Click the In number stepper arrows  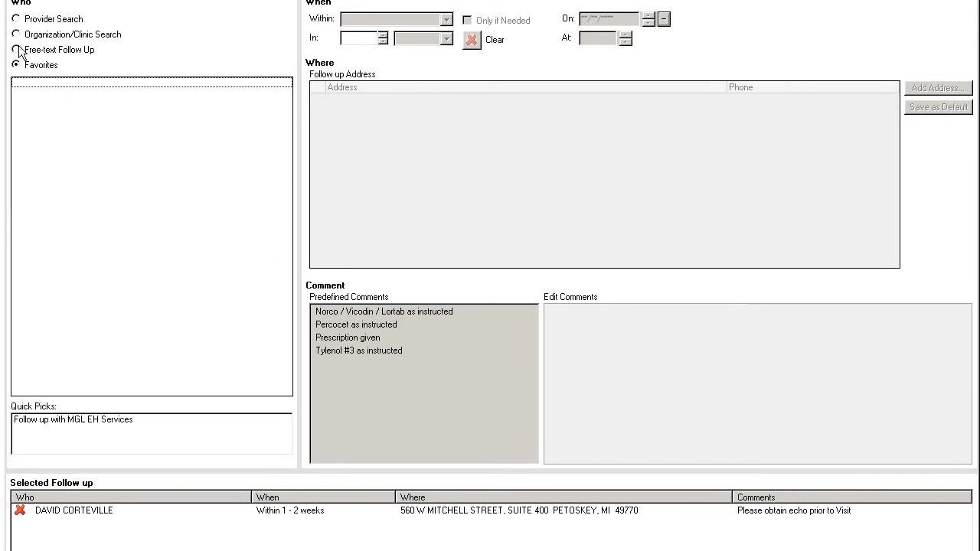click(383, 38)
